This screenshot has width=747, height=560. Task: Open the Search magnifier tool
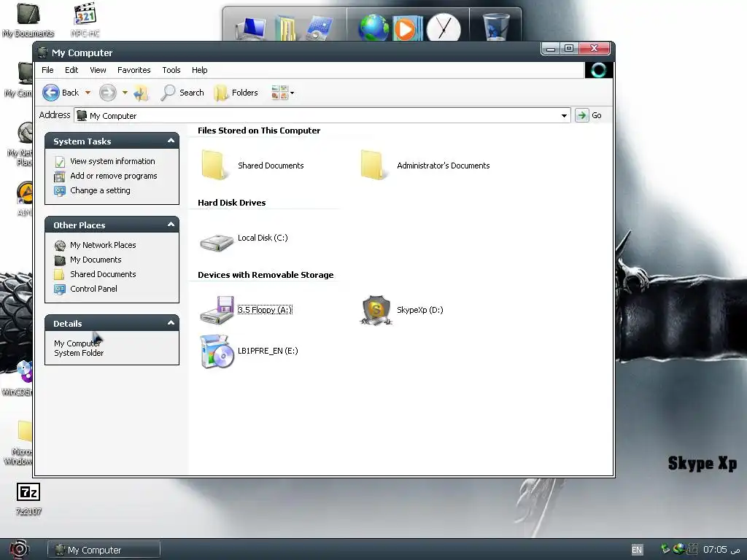tap(182, 93)
